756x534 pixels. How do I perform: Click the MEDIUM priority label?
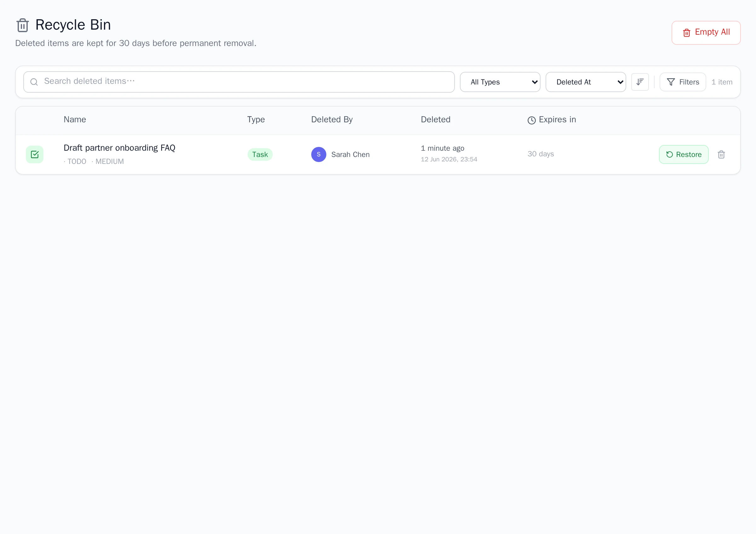[x=110, y=161]
